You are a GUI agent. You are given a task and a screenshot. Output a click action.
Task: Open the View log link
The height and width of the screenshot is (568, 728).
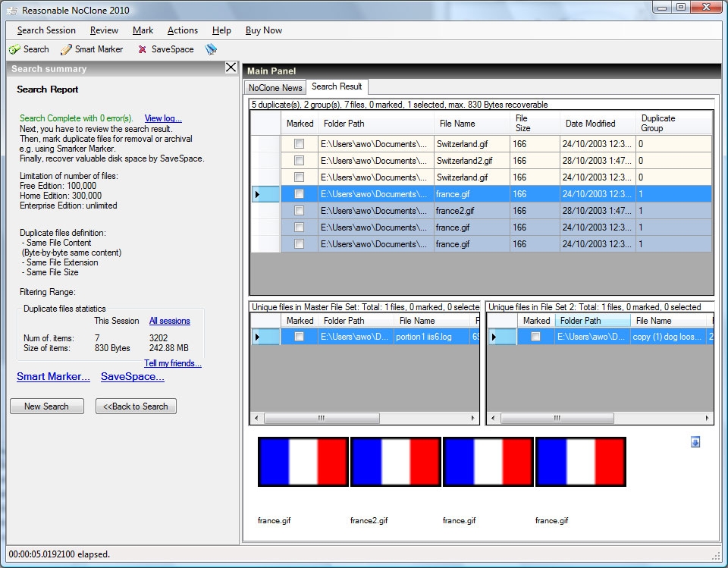(x=163, y=118)
